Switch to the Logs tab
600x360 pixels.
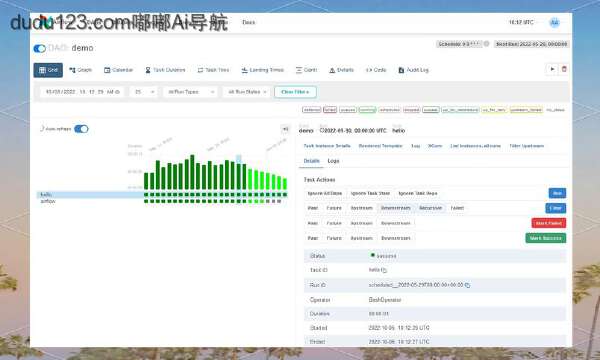333,161
